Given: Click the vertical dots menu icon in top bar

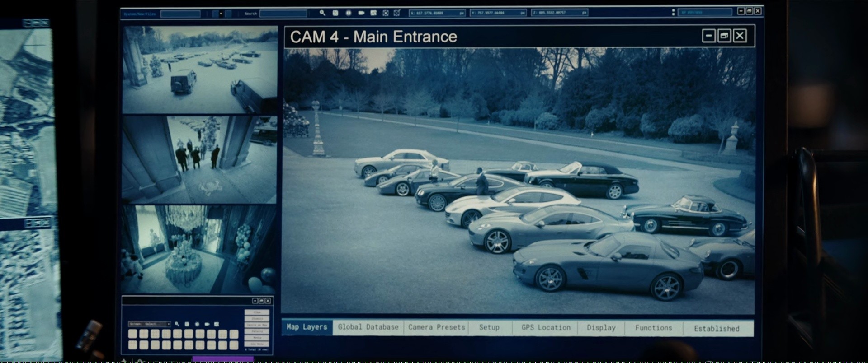Looking at the screenshot, I should [674, 12].
